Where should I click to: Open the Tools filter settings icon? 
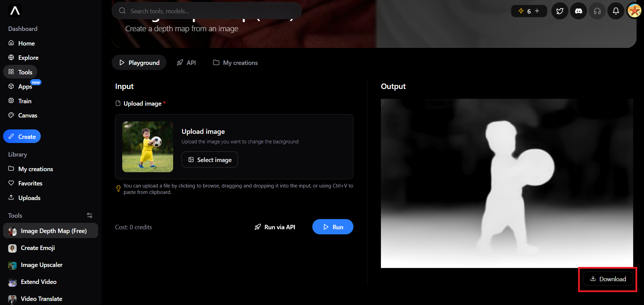point(90,215)
